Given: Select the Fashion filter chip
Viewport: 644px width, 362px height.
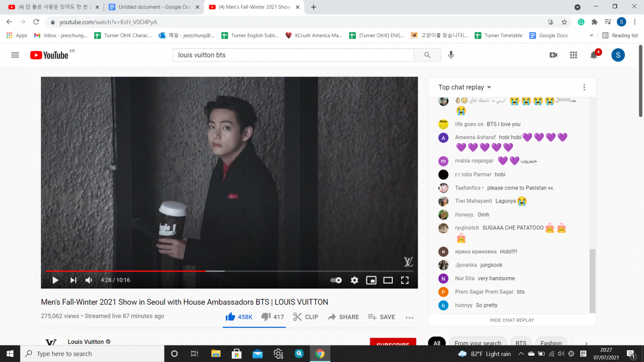Looking at the screenshot, I should pos(551,343).
